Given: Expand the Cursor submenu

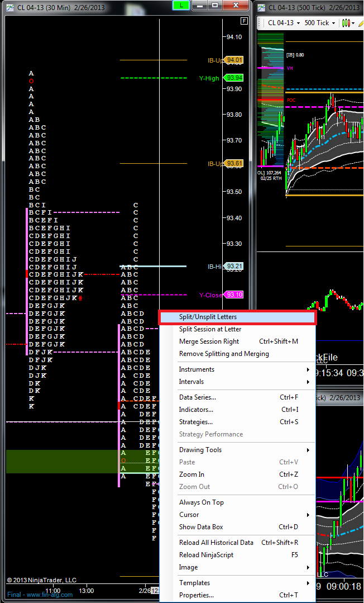Looking at the screenshot, I should click(x=237, y=515).
